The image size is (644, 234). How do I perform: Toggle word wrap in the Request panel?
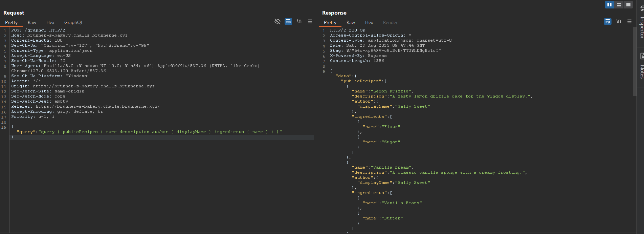click(x=288, y=21)
